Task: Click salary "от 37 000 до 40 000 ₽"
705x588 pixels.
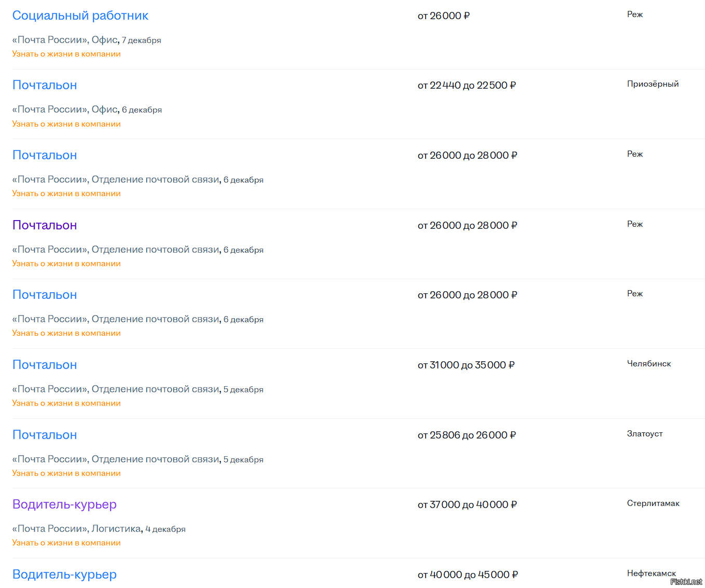Action: tap(467, 504)
